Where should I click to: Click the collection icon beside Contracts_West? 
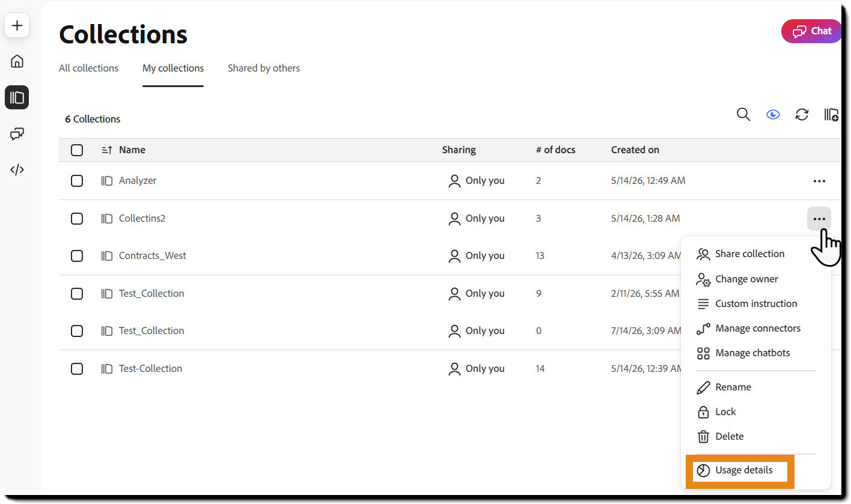tap(107, 256)
